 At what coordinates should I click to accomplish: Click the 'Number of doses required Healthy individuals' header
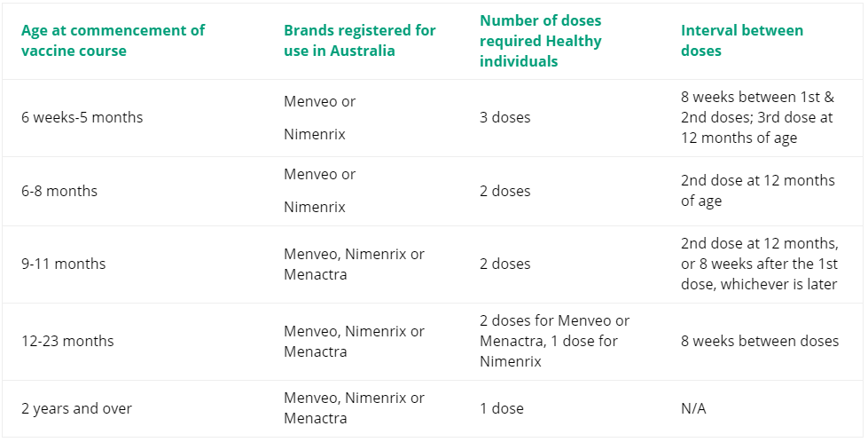(541, 41)
